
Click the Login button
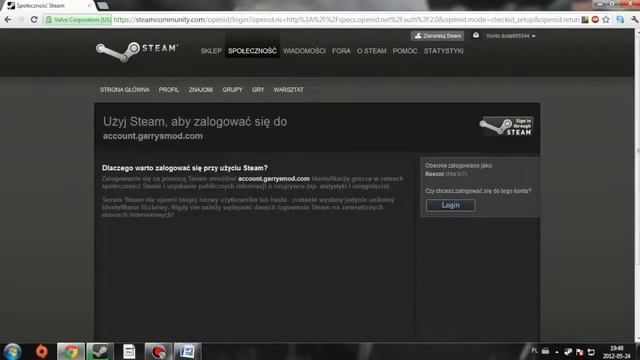coord(451,205)
